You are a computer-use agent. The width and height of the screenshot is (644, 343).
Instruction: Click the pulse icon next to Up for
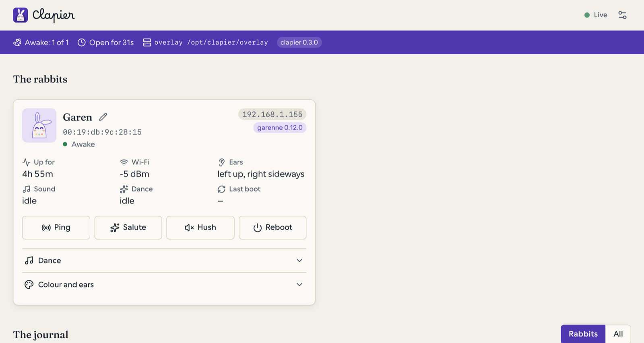[x=26, y=162]
